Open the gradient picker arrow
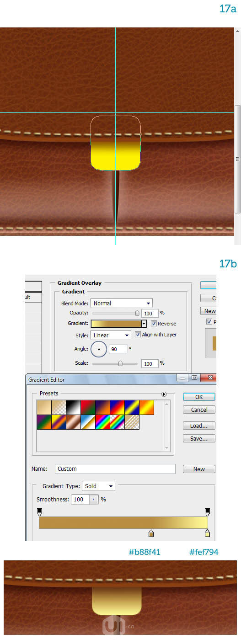This screenshot has height=644, width=241. click(x=144, y=324)
